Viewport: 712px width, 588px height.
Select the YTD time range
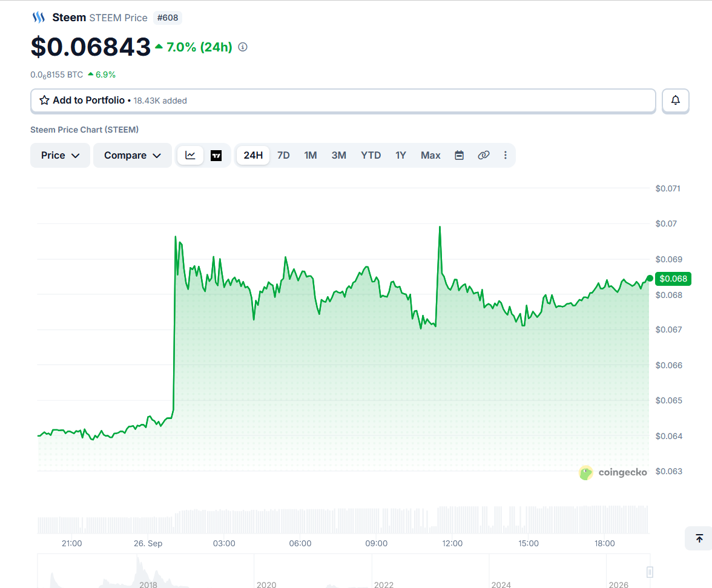point(371,155)
